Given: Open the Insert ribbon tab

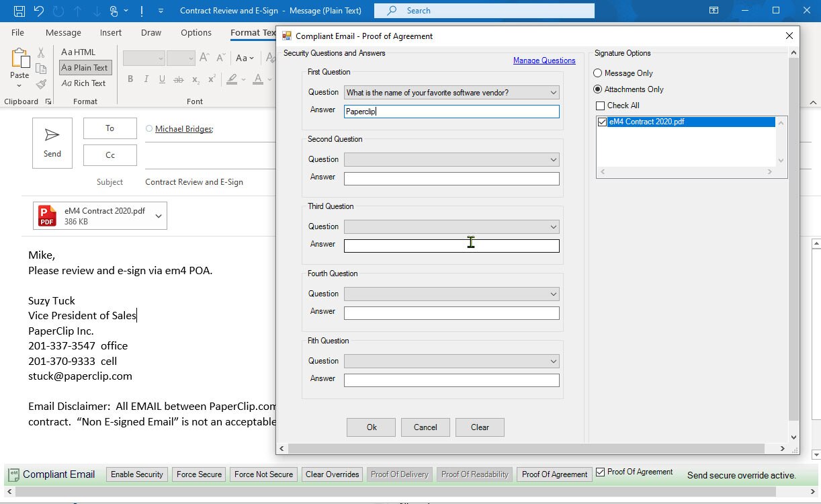Looking at the screenshot, I should [111, 32].
